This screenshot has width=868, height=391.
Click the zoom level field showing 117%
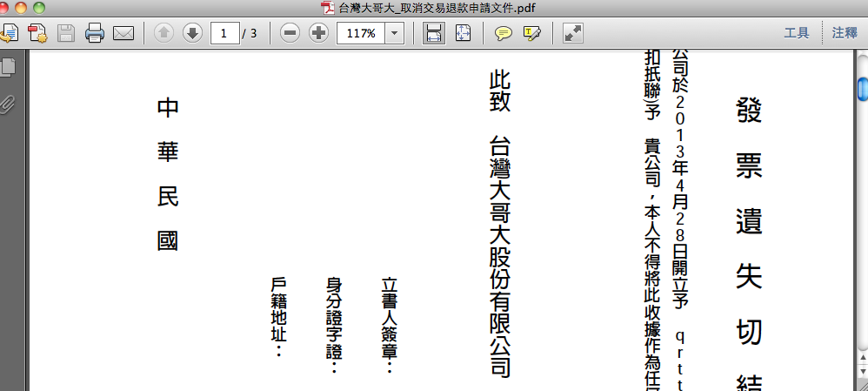[361, 33]
